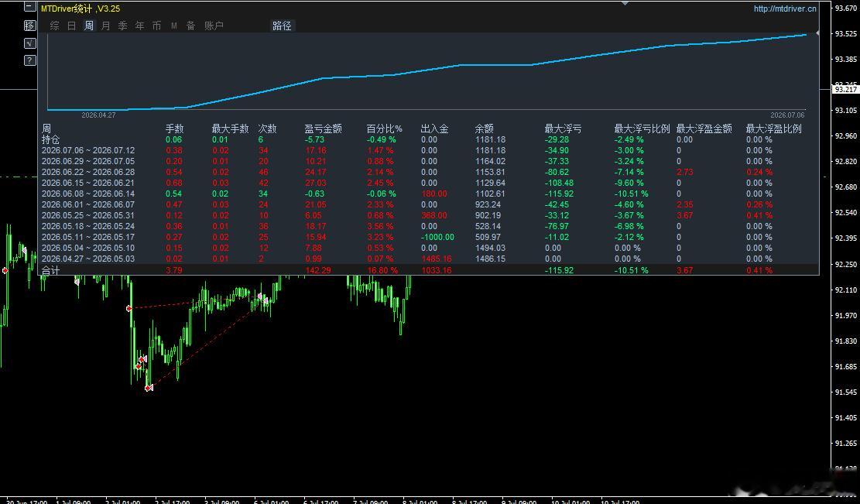Screen dimensions: 860x504
Task: Click the total percentage 16.80 %
Action: tap(382, 270)
